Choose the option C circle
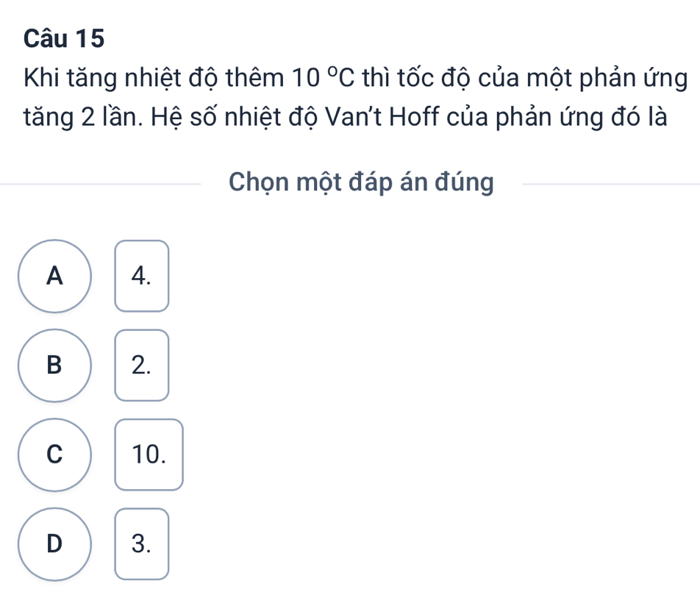Screen dimensions: 700x595 pyautogui.click(x=55, y=455)
